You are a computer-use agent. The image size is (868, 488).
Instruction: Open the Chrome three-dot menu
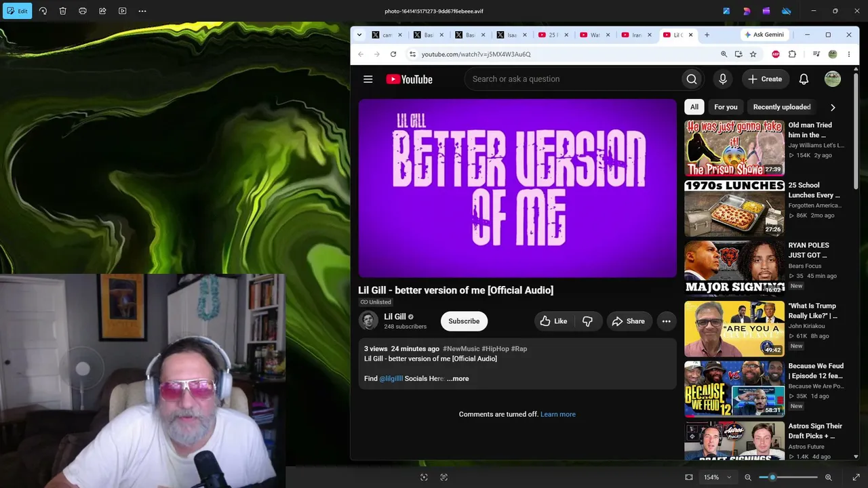coord(849,54)
